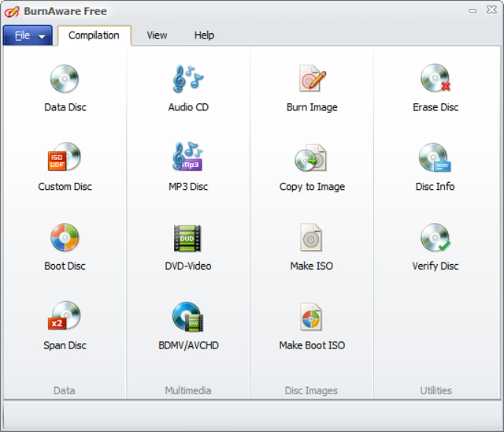Switch to the Compilation tab
Screen dimensions: 504x432
(x=94, y=35)
